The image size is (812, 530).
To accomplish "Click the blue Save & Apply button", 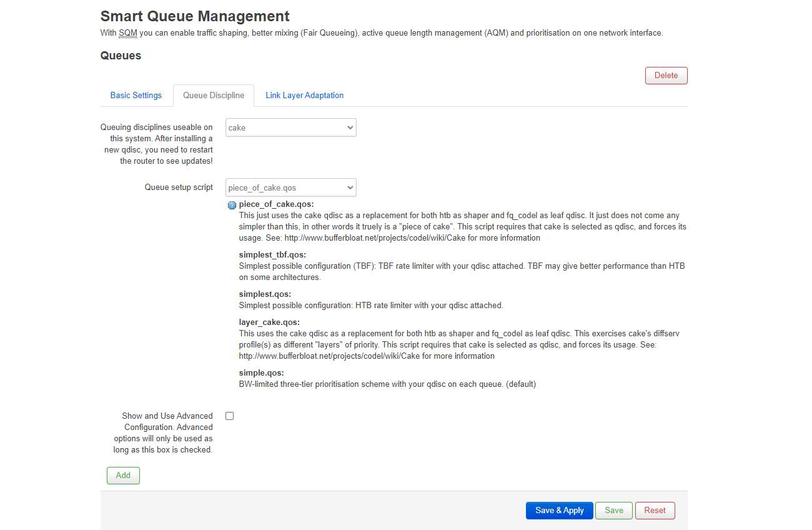I will click(x=559, y=511).
